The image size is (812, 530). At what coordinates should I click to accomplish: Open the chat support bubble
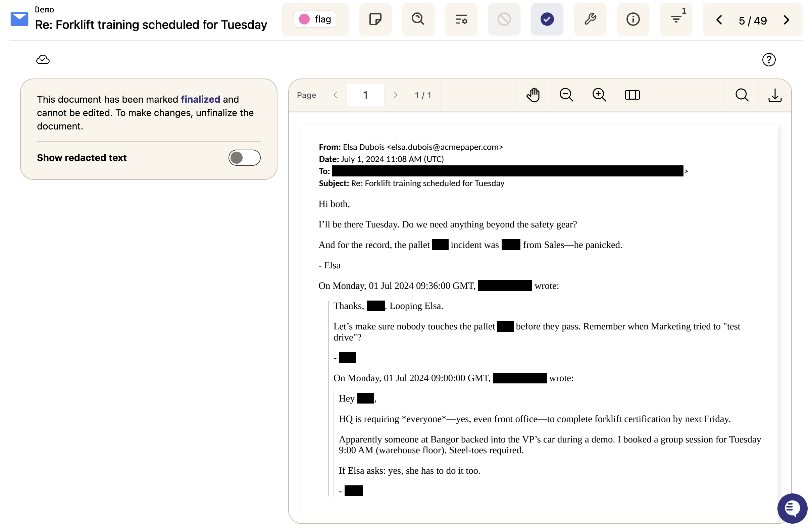click(x=792, y=509)
